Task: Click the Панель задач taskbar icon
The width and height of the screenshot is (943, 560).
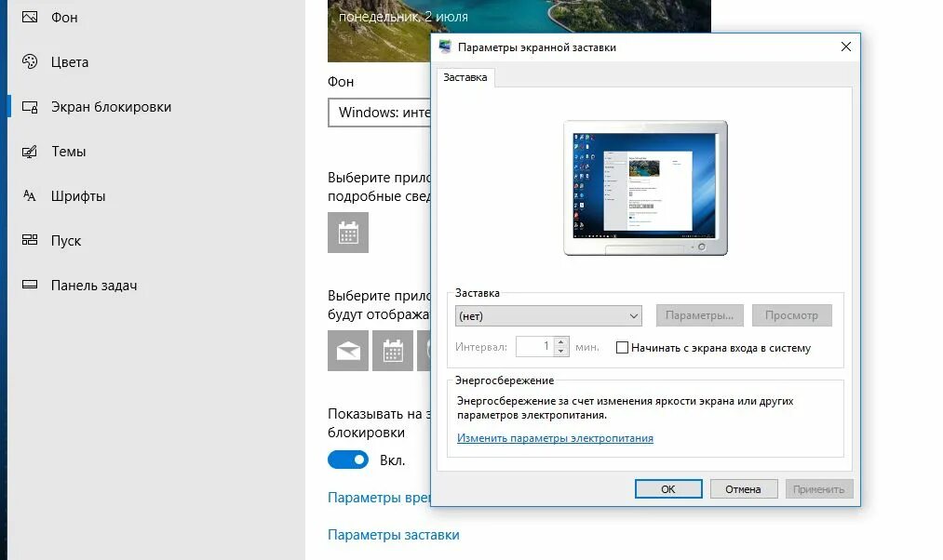Action: pyautogui.click(x=30, y=285)
